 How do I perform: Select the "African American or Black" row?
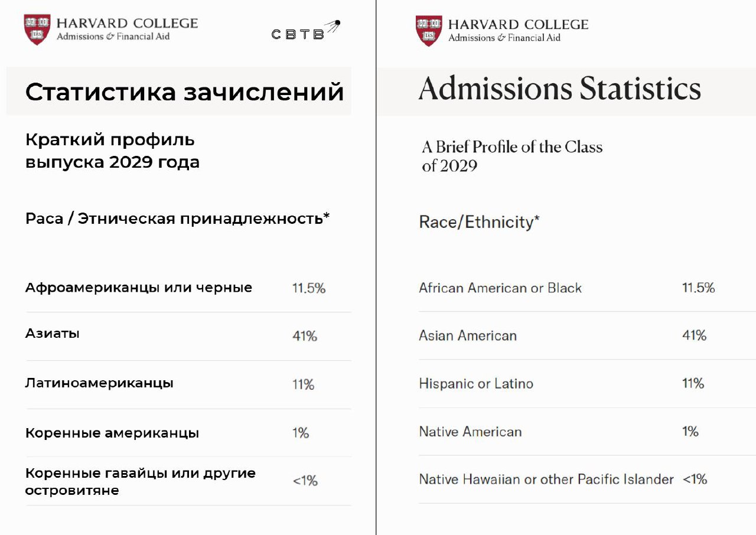click(500, 288)
